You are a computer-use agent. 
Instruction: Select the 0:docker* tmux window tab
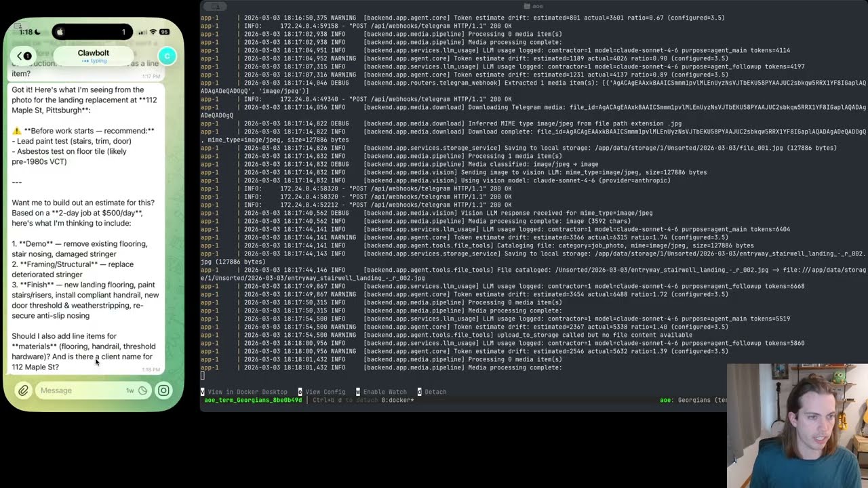tap(397, 400)
